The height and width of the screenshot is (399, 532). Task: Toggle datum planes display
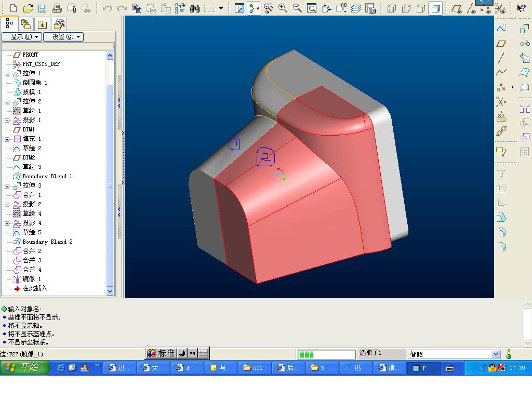point(457,8)
